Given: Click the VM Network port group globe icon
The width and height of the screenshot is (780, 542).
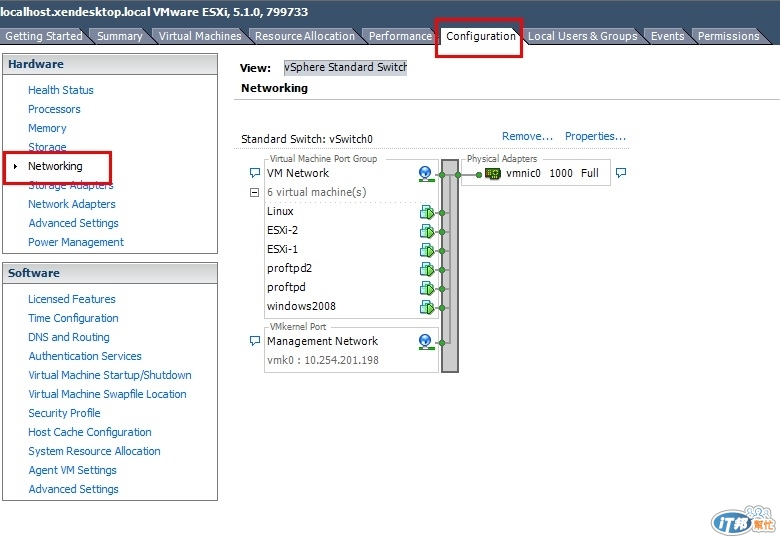Looking at the screenshot, I should (x=425, y=174).
